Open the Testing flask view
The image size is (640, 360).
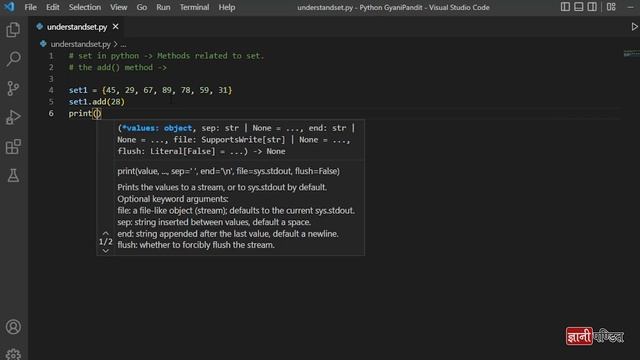pos(13,176)
